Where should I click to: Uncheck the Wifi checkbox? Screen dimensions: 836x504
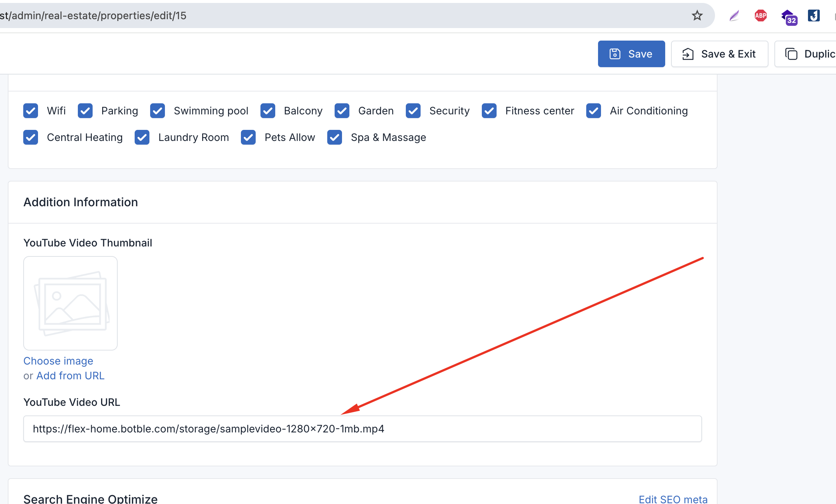tap(31, 111)
